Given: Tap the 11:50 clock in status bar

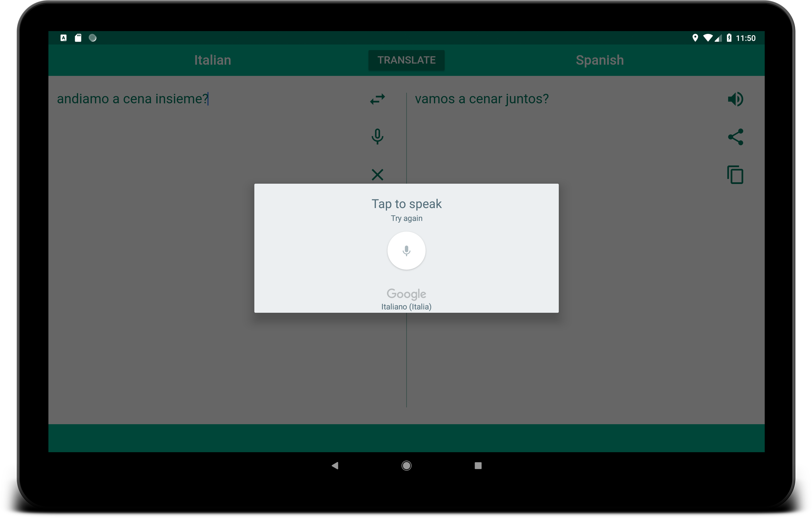Looking at the screenshot, I should pyautogui.click(x=746, y=38).
